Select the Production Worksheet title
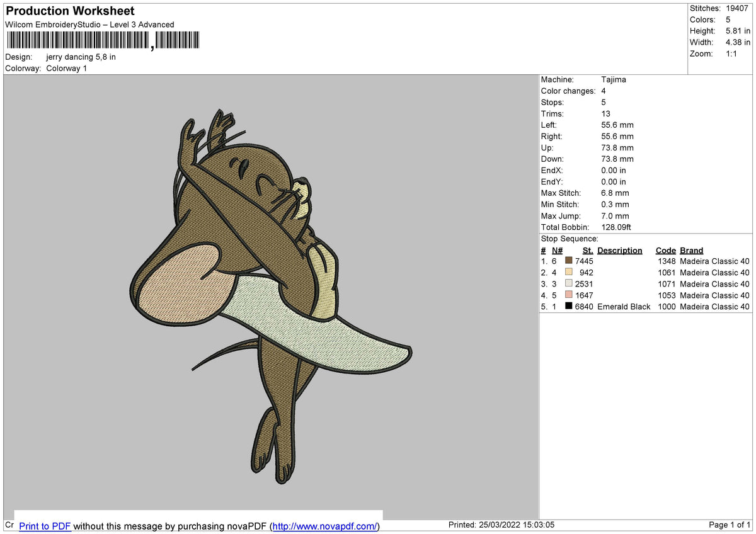 (70, 11)
